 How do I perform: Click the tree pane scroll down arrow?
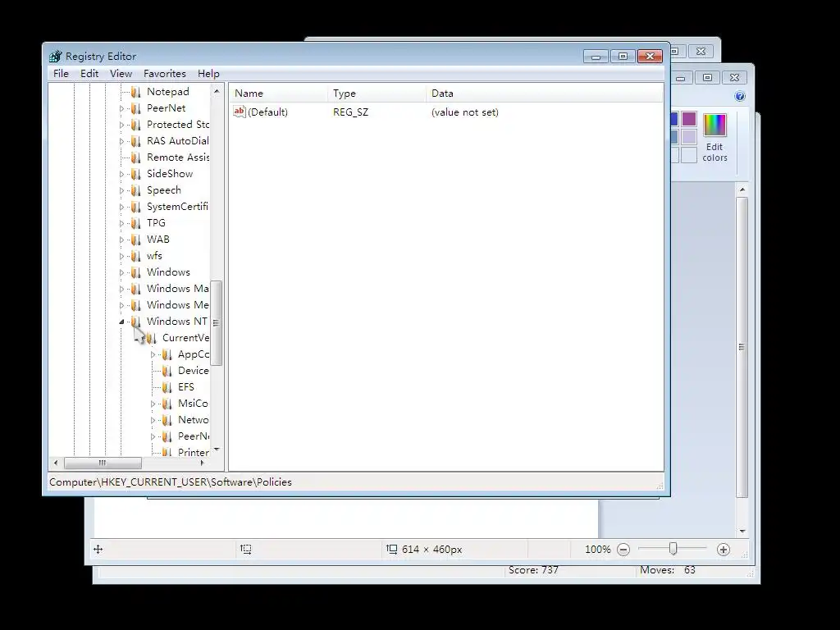[x=217, y=450]
